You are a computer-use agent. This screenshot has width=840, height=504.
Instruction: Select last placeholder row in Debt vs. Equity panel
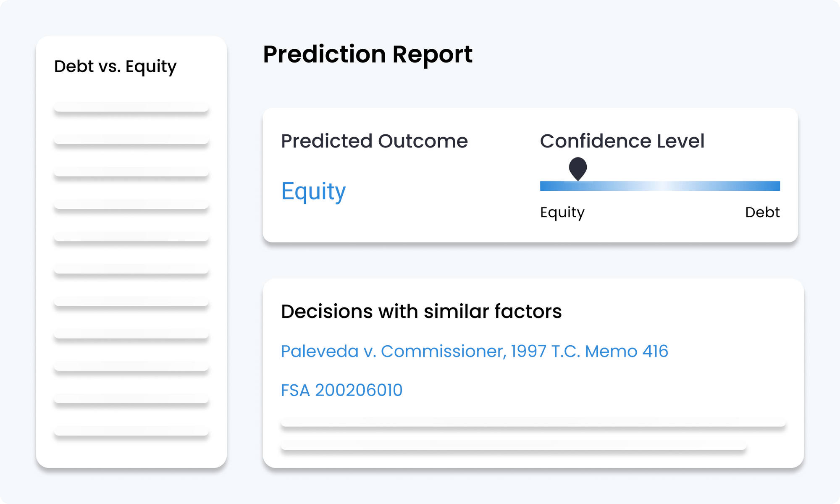131,431
